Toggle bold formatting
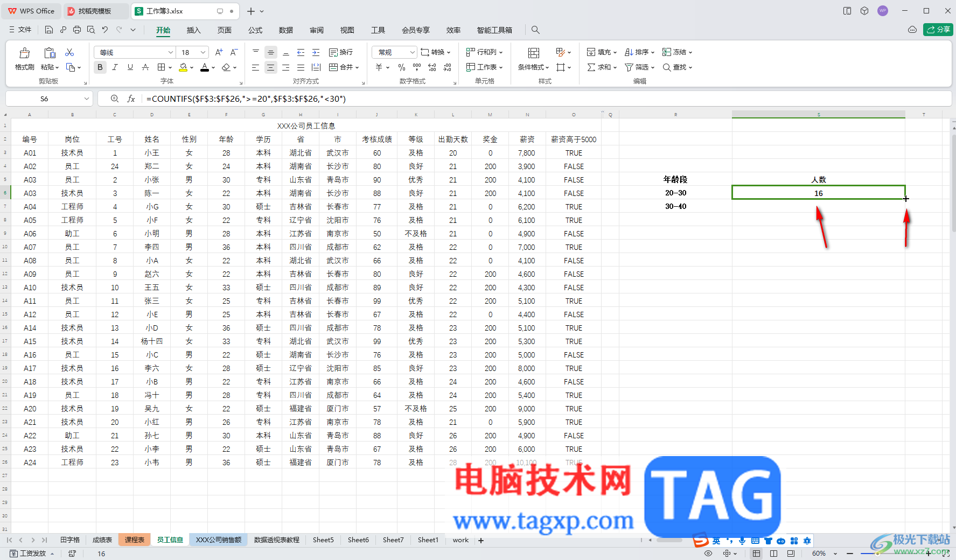Viewport: 956px width, 560px height. click(100, 67)
